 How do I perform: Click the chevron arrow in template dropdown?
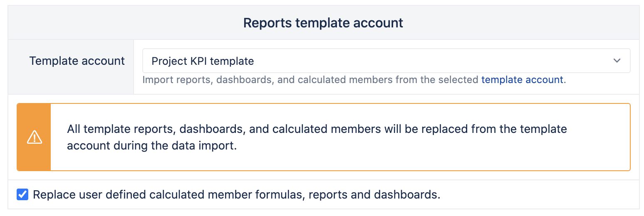click(x=617, y=61)
